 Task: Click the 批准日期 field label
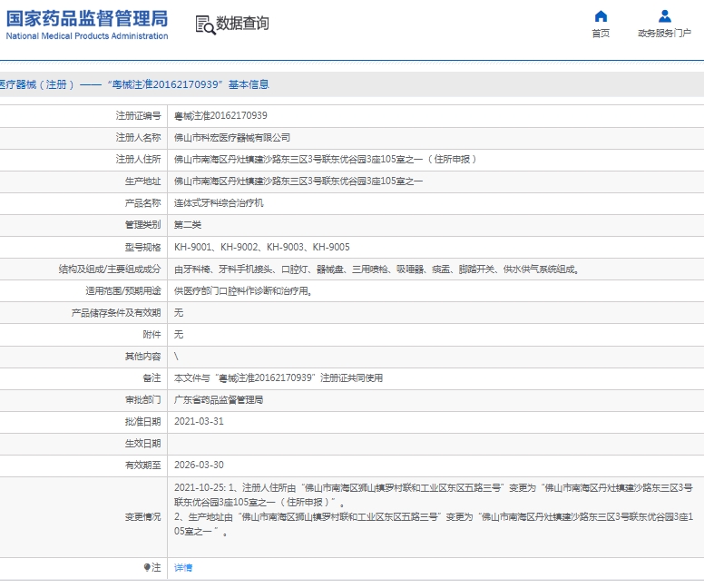[142, 421]
